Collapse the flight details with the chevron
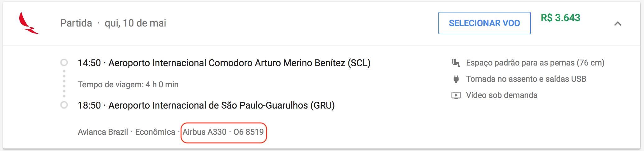Screen dimensions: 644x151 [x=618, y=23]
